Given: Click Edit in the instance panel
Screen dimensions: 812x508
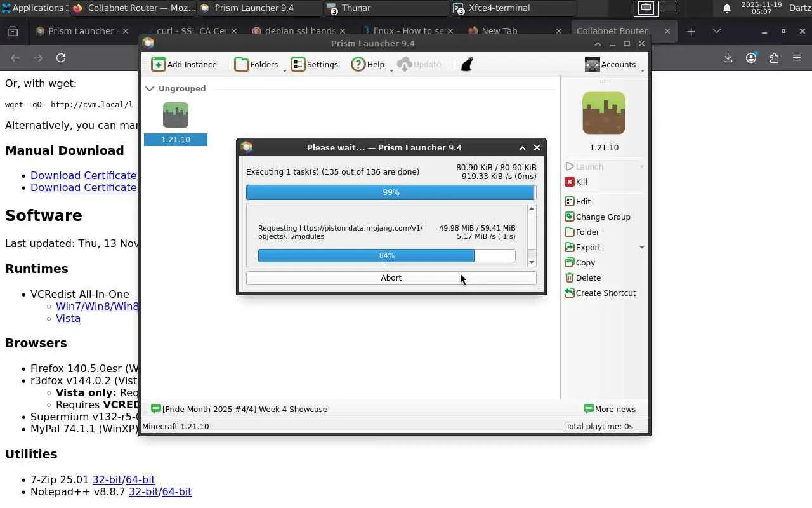Looking at the screenshot, I should [578, 201].
